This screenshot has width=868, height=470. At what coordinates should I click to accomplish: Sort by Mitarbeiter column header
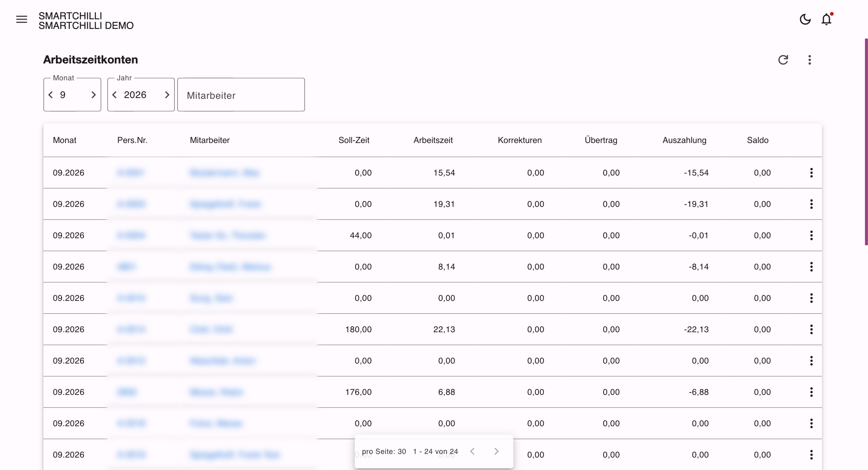coord(210,140)
